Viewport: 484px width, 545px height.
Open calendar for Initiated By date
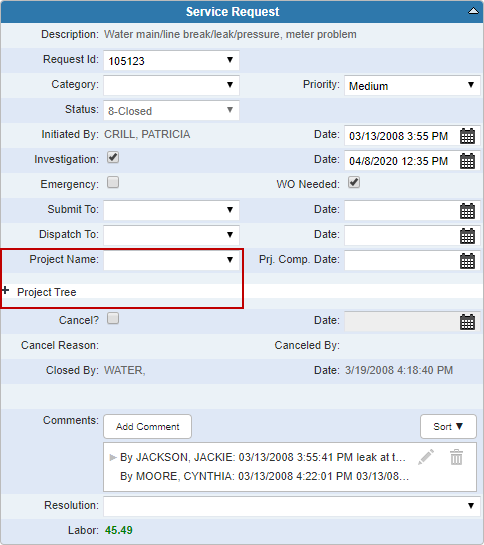(467, 136)
